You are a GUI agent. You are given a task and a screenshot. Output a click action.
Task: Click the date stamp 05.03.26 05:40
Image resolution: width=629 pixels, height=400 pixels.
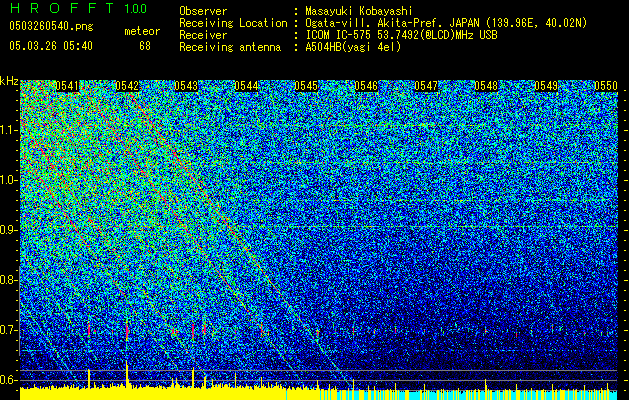click(51, 46)
